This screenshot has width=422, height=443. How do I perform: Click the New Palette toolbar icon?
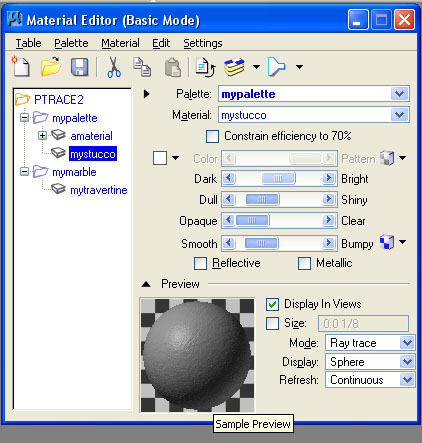[x=21, y=66]
